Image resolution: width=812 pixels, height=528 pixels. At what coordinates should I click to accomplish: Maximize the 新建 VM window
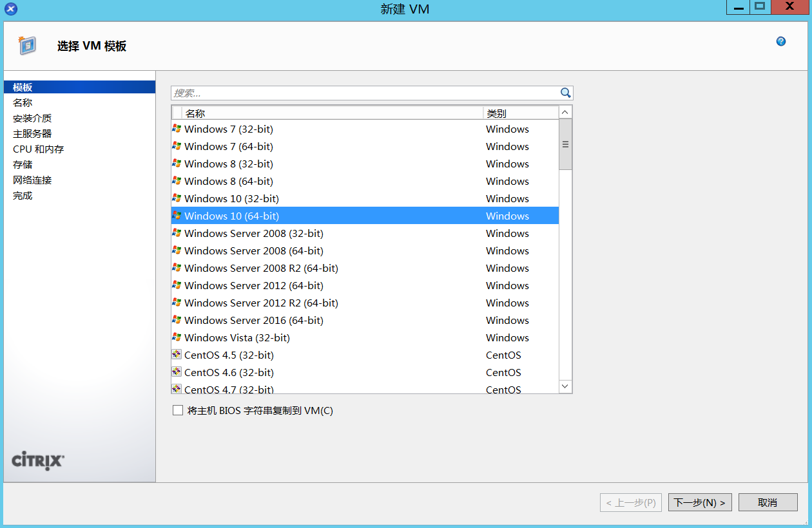point(760,7)
